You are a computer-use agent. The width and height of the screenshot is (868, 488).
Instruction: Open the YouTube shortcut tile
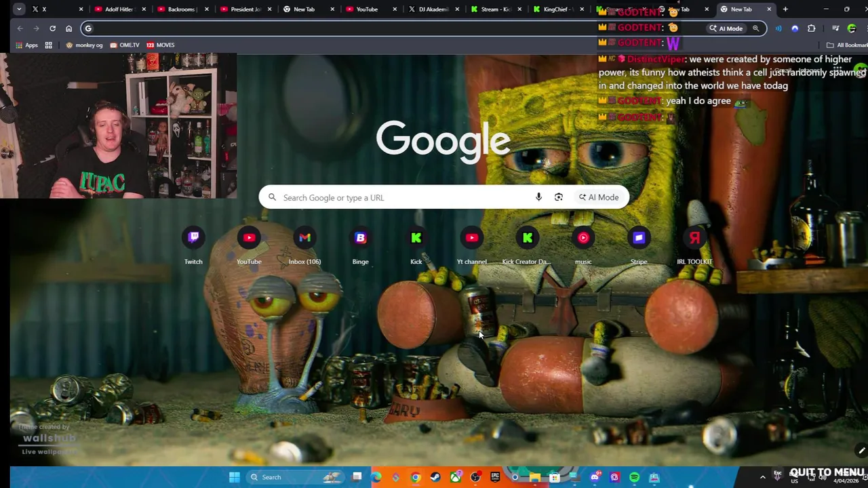(249, 246)
